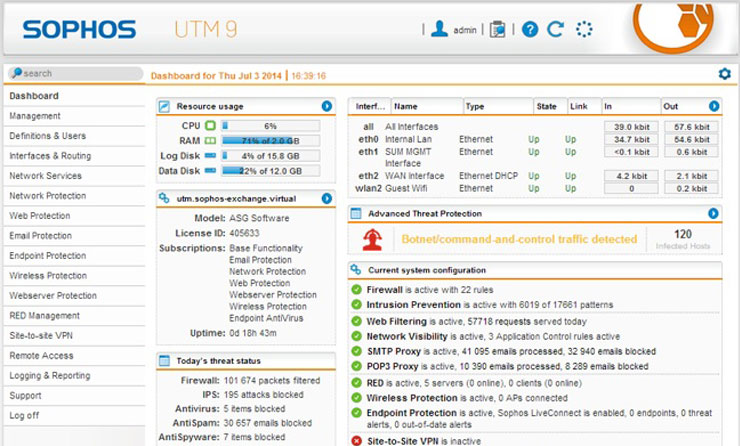Click the green check next to POP3 Proxy
Viewport: 740px width, 446px height.
pyautogui.click(x=356, y=366)
